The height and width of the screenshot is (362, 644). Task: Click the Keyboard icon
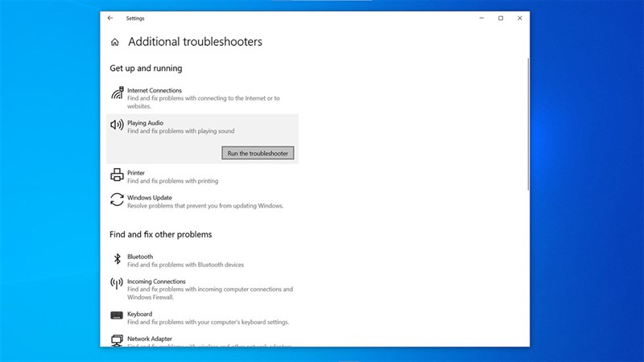(x=117, y=315)
